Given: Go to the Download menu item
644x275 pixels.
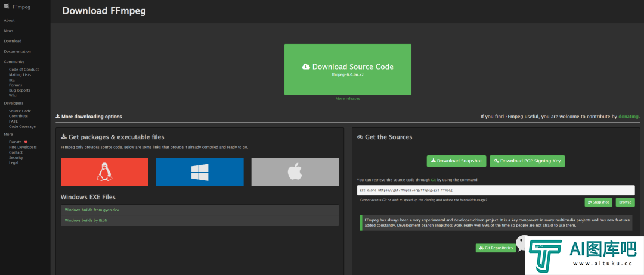Looking at the screenshot, I should pyautogui.click(x=13, y=41).
